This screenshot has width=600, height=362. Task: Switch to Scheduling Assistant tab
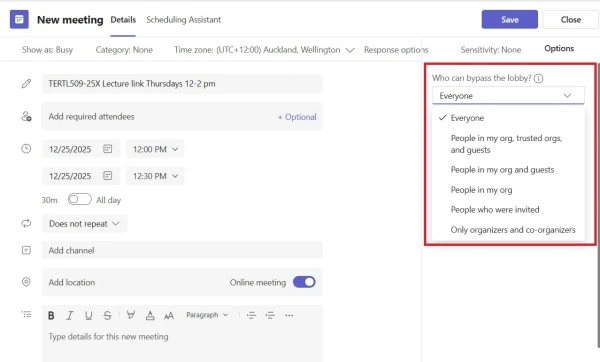click(x=183, y=20)
